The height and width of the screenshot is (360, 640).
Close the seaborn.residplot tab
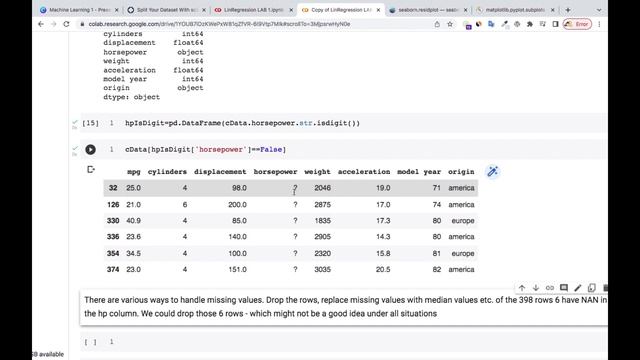(x=466, y=10)
